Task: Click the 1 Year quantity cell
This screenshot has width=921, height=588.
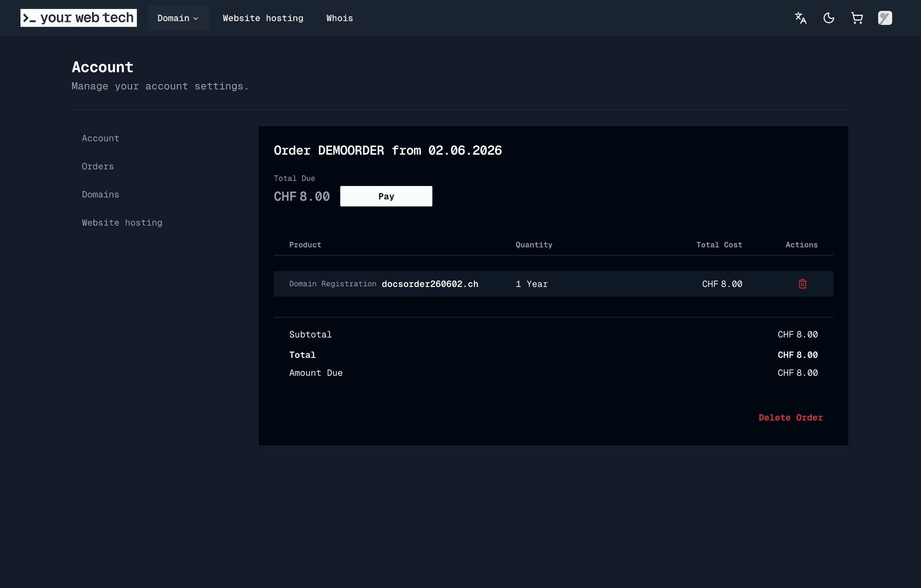Action: point(531,284)
